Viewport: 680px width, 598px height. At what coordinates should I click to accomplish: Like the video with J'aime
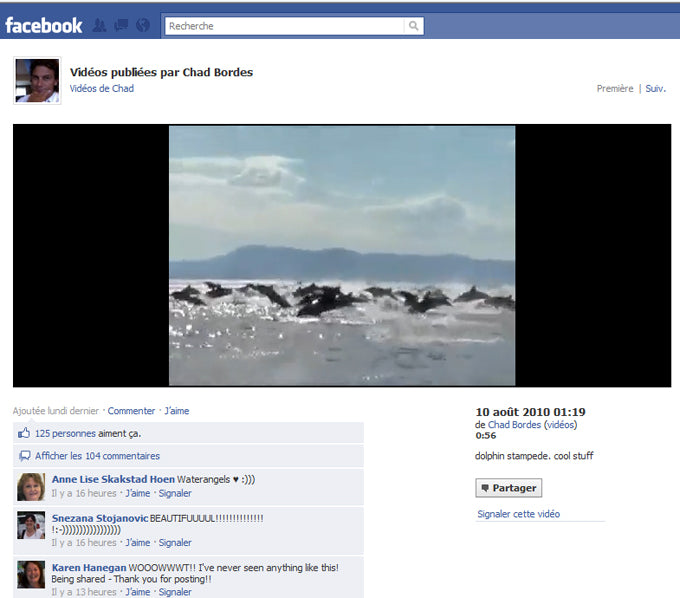176,411
